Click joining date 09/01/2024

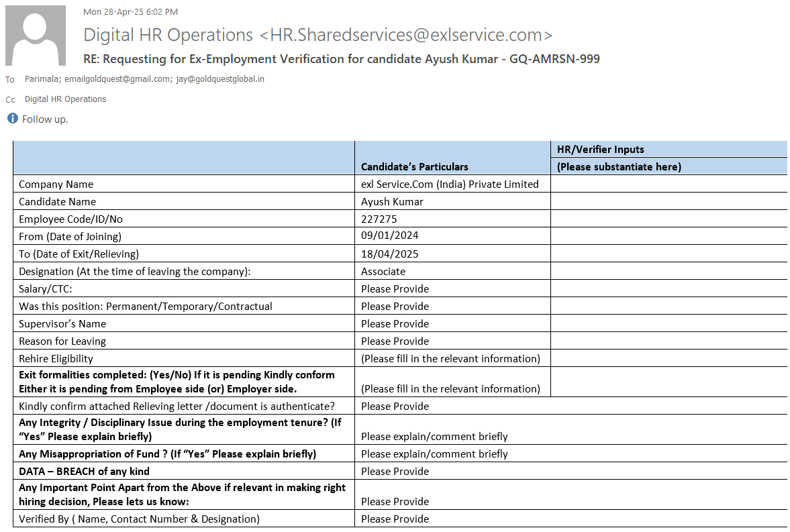[389, 235]
